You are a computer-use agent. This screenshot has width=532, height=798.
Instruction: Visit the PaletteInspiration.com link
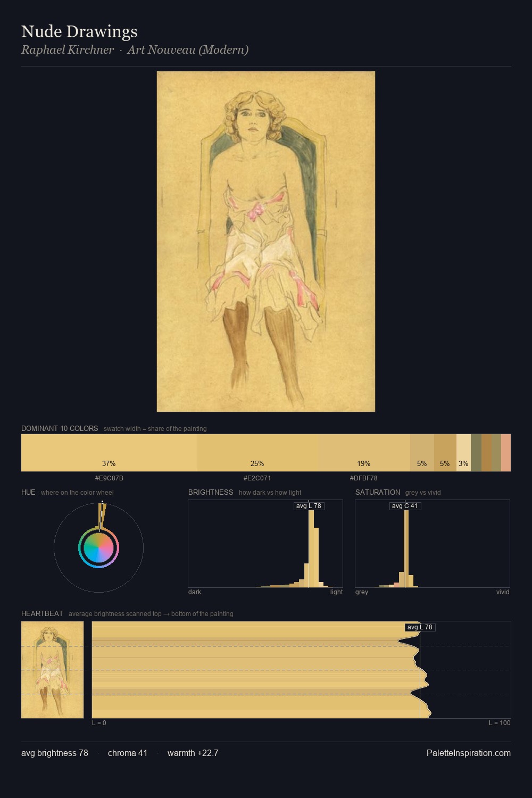[x=469, y=753]
